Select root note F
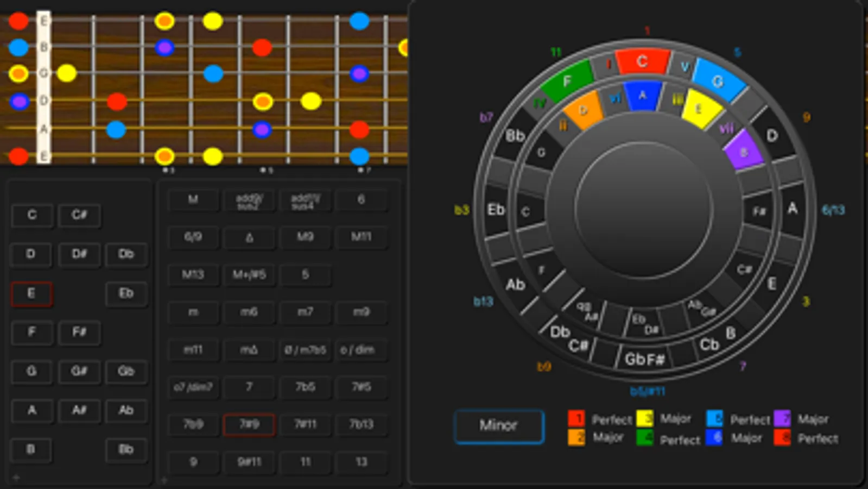Screen dimensions: 868x489 (32, 332)
